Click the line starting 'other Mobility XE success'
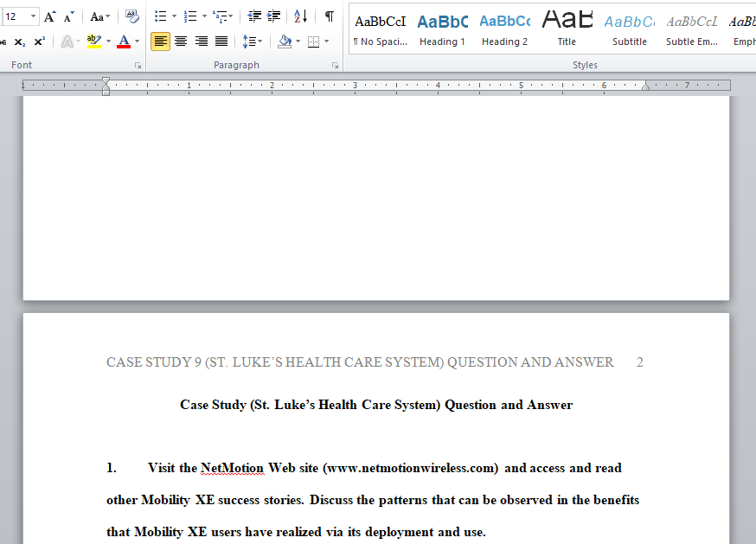The height and width of the screenshot is (544, 756). [373, 500]
